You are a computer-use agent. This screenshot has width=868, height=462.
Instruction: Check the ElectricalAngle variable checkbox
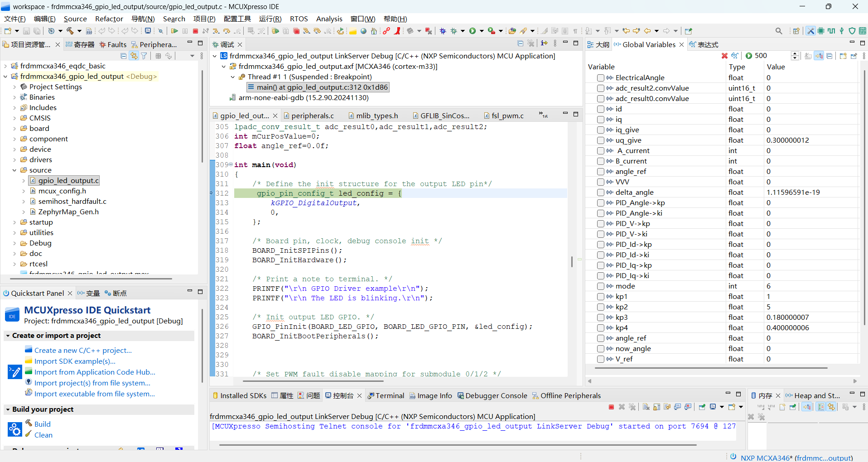pyautogui.click(x=600, y=78)
